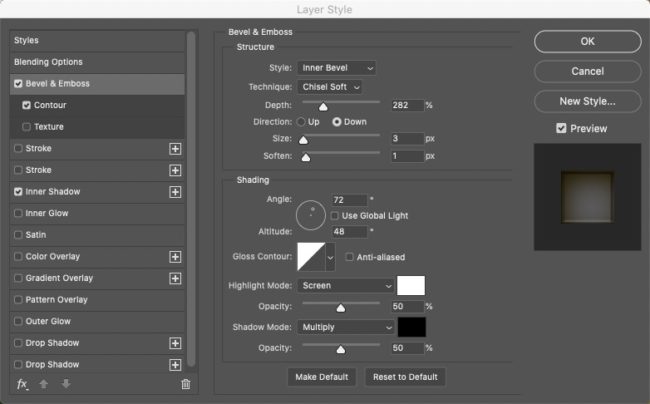Enable Anti-aliased gloss contour

point(349,257)
